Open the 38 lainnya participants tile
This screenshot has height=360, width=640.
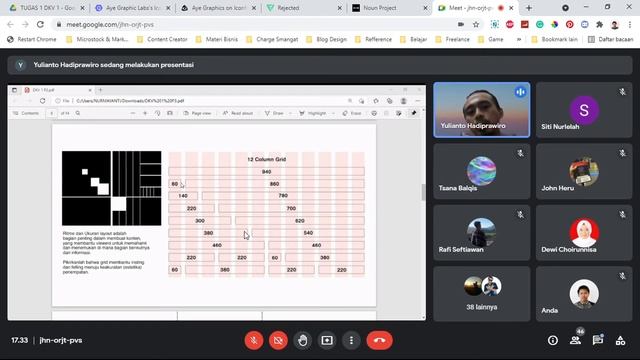pyautogui.click(x=482, y=294)
